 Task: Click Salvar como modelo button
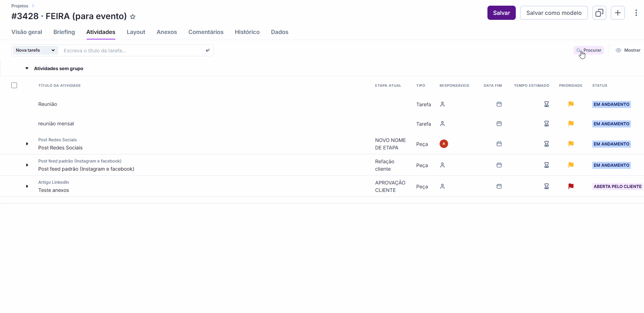click(x=554, y=13)
